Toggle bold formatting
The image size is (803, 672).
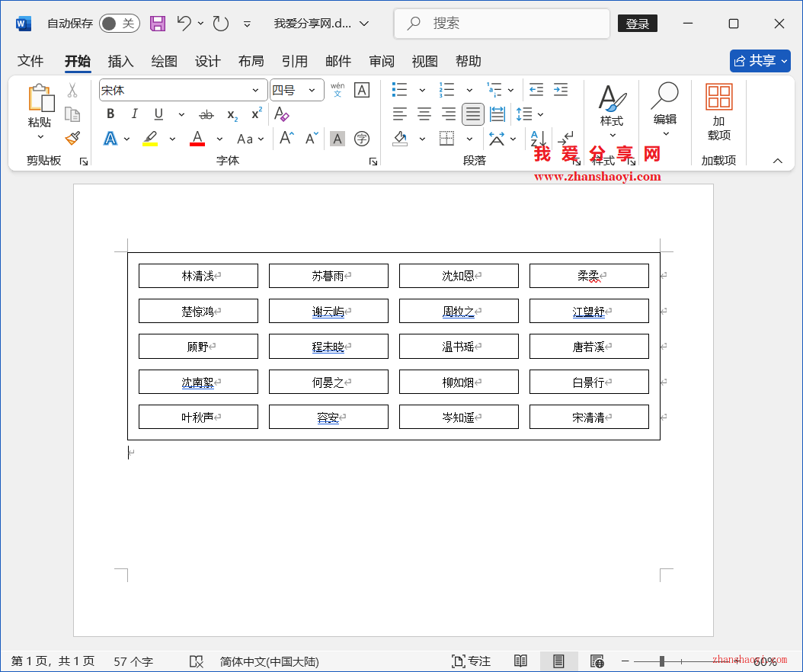coord(110,114)
